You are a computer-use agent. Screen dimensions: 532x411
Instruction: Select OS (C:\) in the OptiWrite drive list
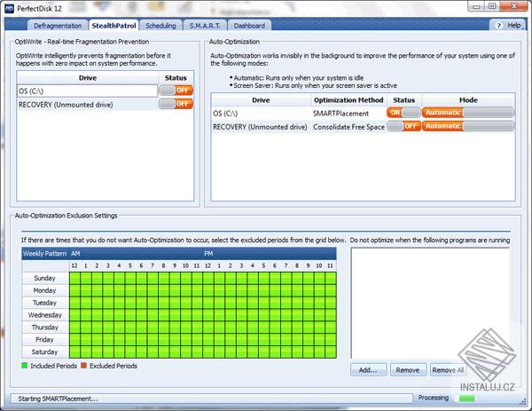coord(87,91)
